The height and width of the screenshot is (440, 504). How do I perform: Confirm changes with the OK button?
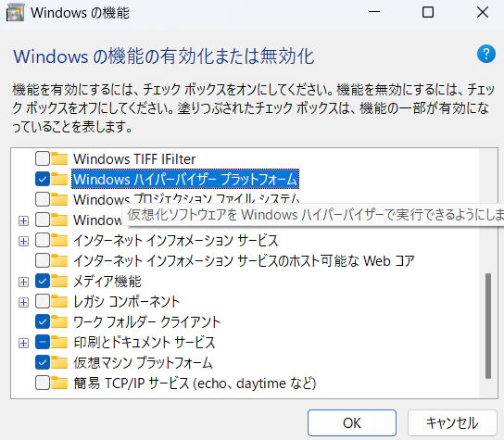pos(352,422)
